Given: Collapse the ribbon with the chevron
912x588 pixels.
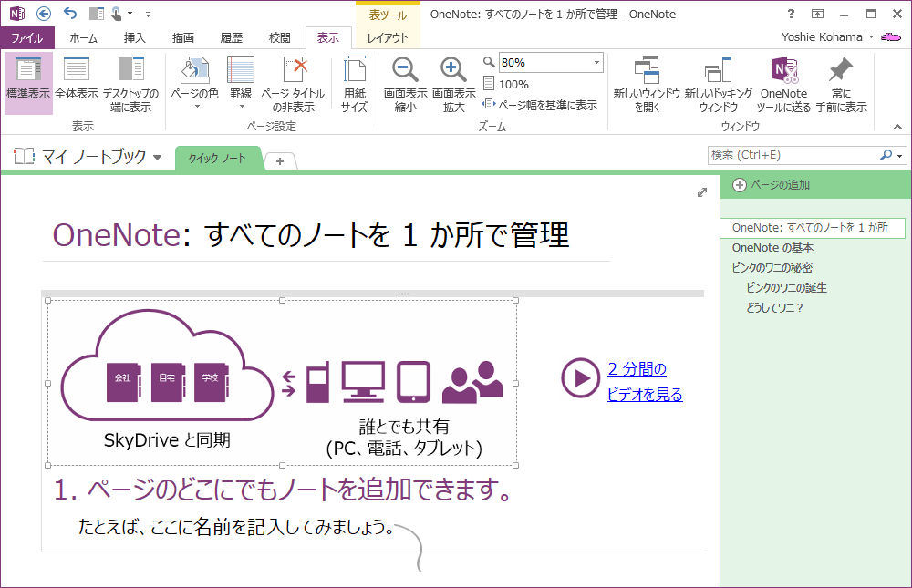Looking at the screenshot, I should tap(898, 126).
